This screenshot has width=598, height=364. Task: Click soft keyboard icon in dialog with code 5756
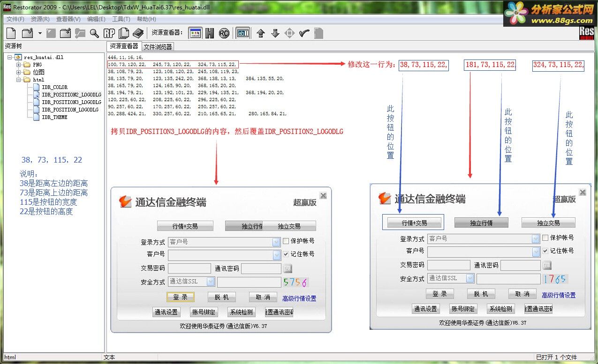coord(288,268)
